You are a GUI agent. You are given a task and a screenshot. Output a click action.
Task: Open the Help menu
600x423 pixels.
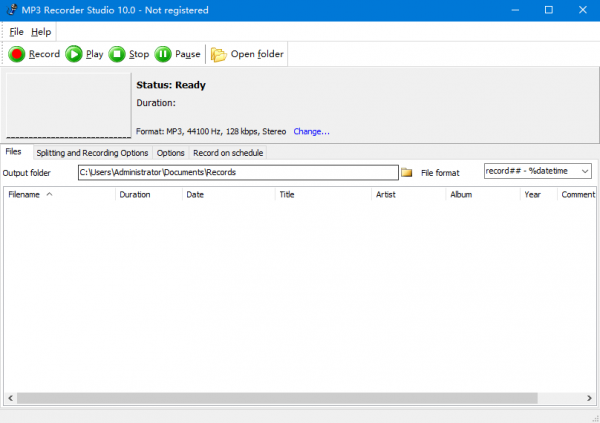41,32
